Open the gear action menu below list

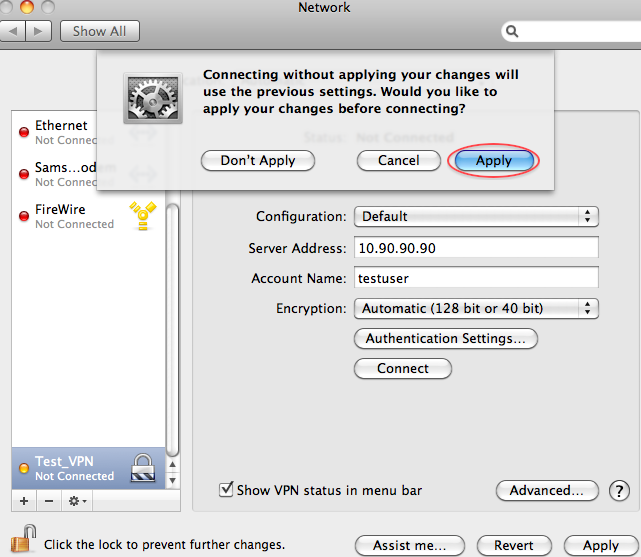tap(77, 500)
